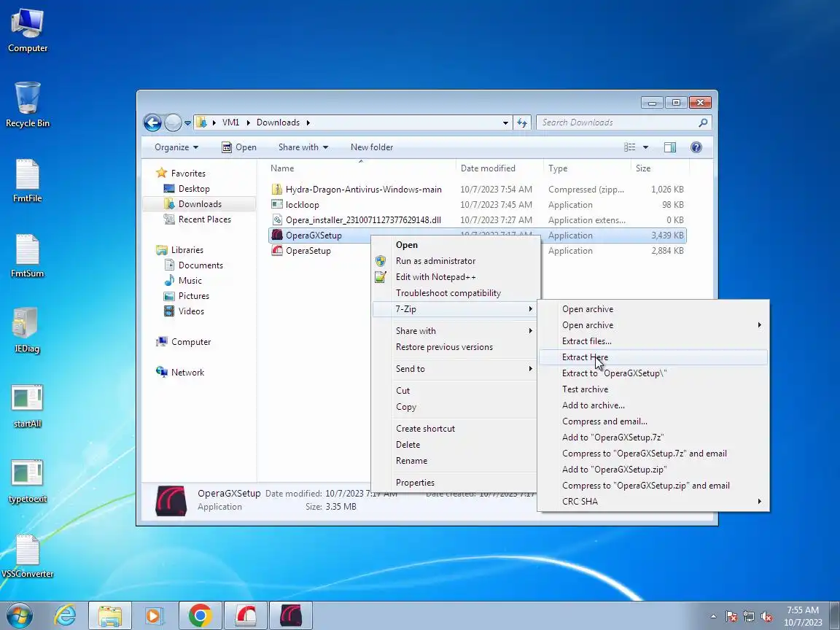Click Troubleshoot compatibility
This screenshot has height=630, width=840.
pos(455,293)
